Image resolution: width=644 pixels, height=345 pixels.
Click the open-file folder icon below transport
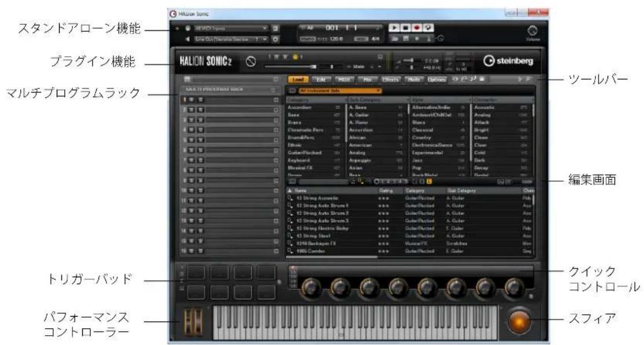(395, 39)
